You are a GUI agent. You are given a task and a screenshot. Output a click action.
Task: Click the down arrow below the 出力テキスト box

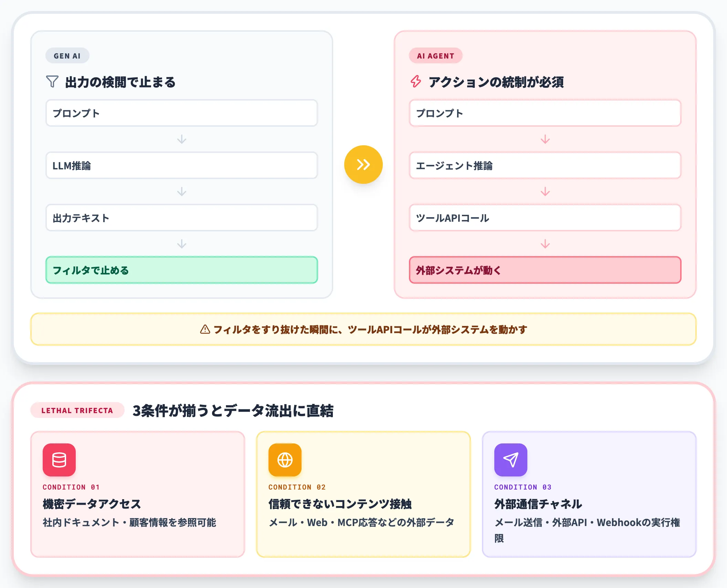click(182, 244)
